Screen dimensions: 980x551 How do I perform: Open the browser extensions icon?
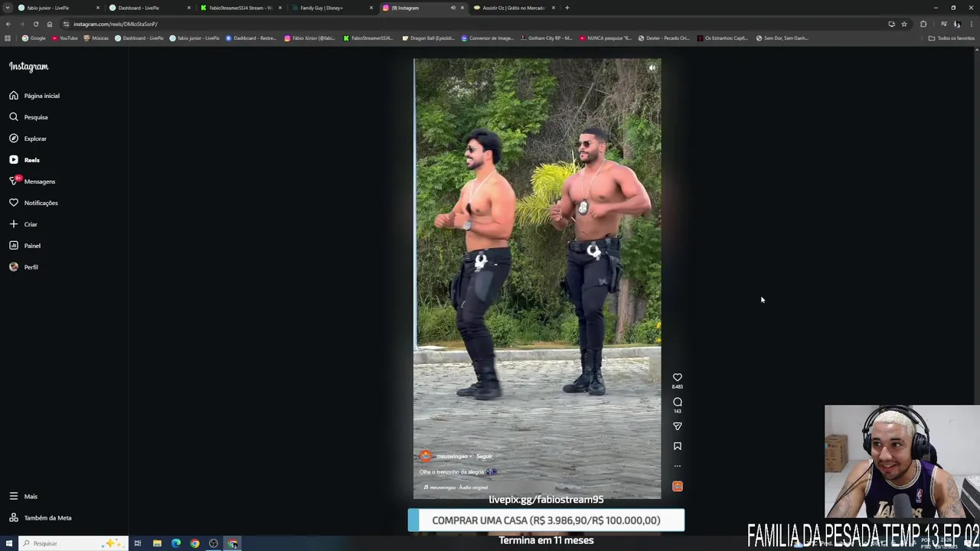click(x=923, y=24)
